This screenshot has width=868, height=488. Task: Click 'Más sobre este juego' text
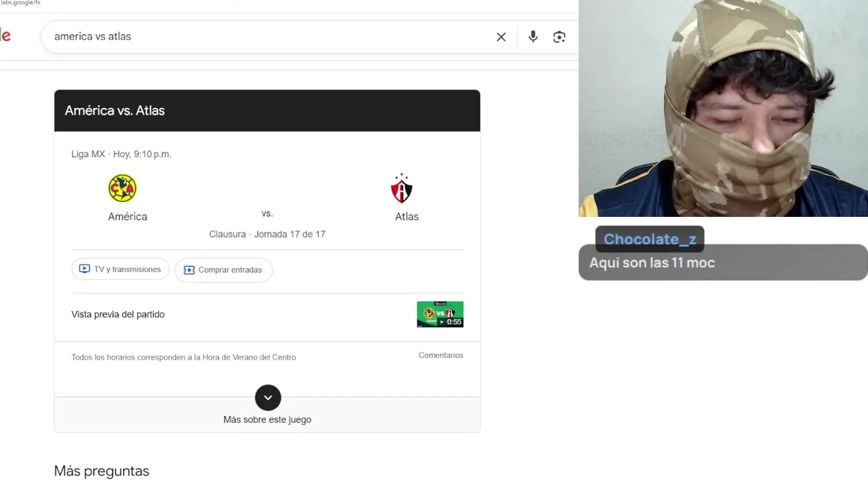(x=267, y=420)
